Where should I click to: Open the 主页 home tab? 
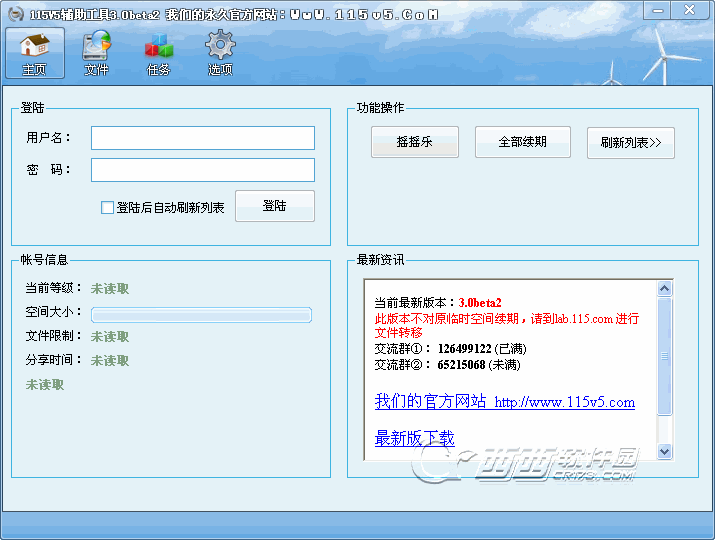[x=35, y=53]
